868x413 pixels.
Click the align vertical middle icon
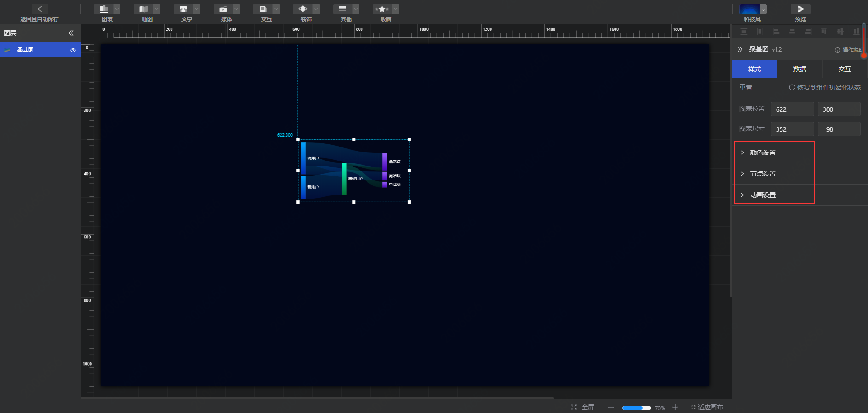(x=840, y=32)
